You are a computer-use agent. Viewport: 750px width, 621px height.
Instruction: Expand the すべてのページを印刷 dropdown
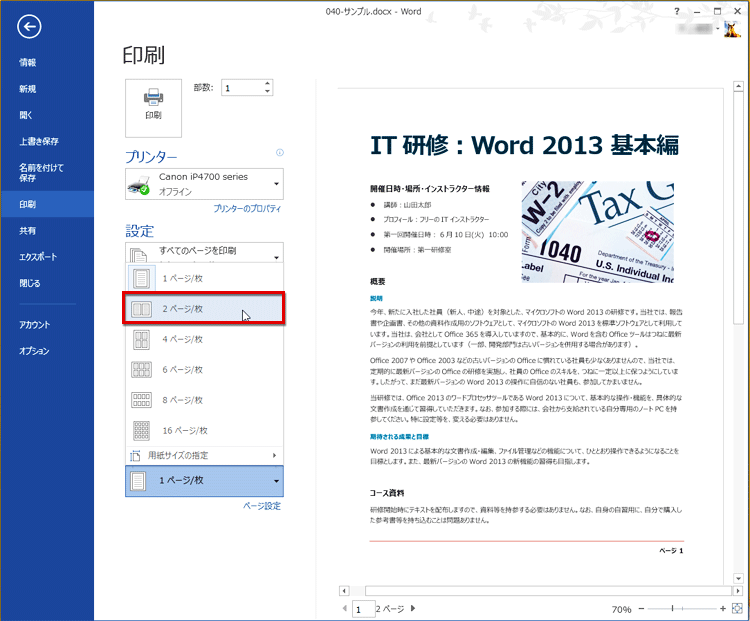[x=204, y=252]
